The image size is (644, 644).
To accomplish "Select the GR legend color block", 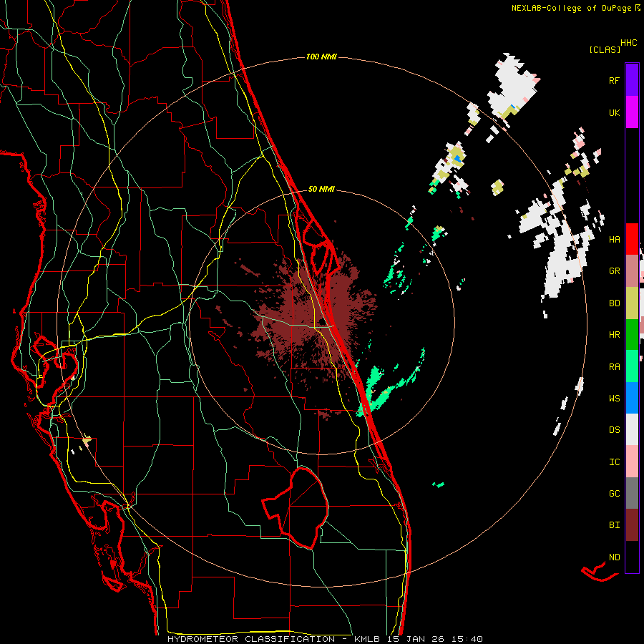I will coord(632,271).
